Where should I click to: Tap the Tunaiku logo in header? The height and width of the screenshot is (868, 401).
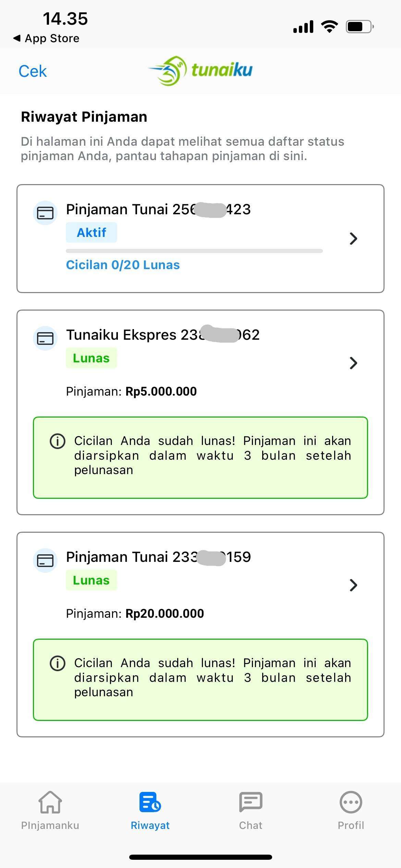point(200,71)
